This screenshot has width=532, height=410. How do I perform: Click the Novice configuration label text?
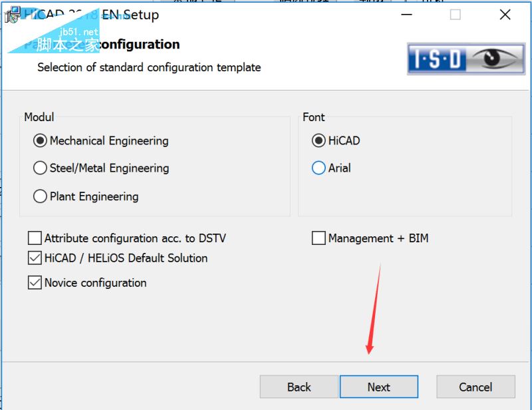[96, 283]
